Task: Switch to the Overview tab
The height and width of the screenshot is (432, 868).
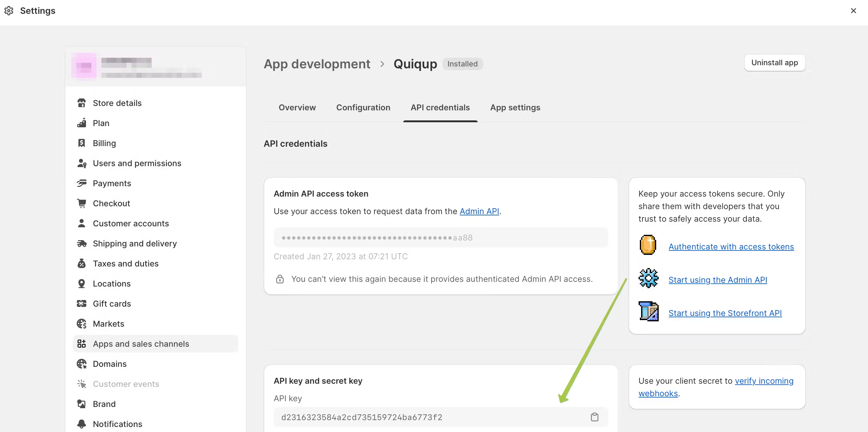Action: tap(297, 108)
